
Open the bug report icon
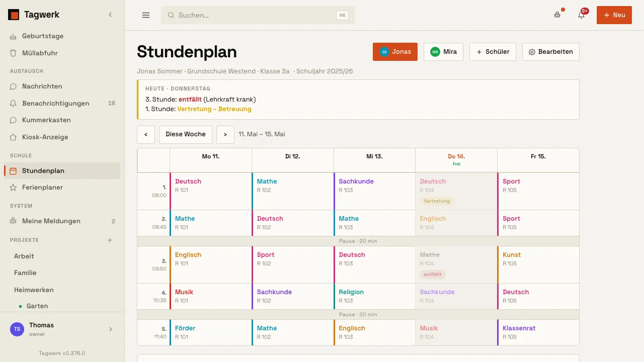click(x=557, y=15)
